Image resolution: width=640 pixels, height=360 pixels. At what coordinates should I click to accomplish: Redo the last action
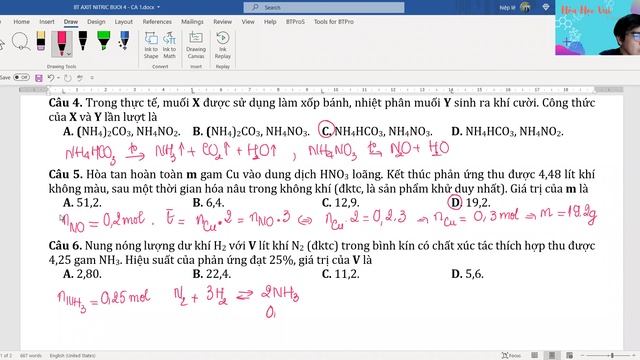68,78
